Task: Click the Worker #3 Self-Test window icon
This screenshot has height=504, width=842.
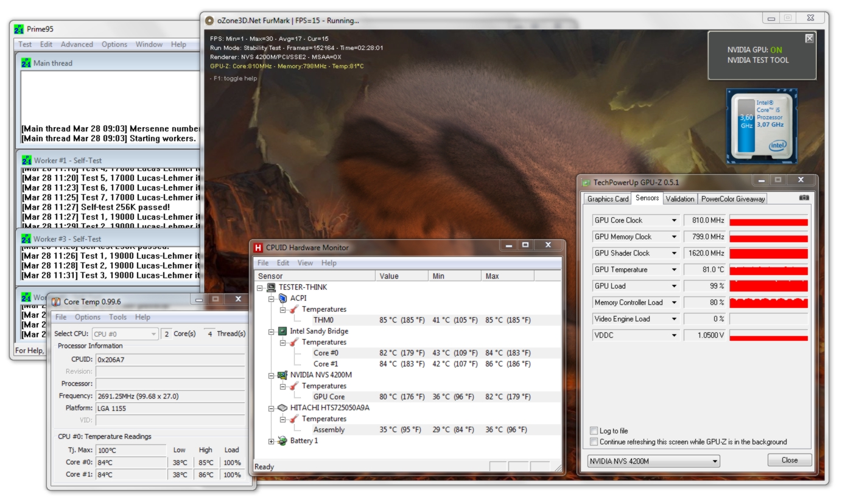Action: [26, 239]
